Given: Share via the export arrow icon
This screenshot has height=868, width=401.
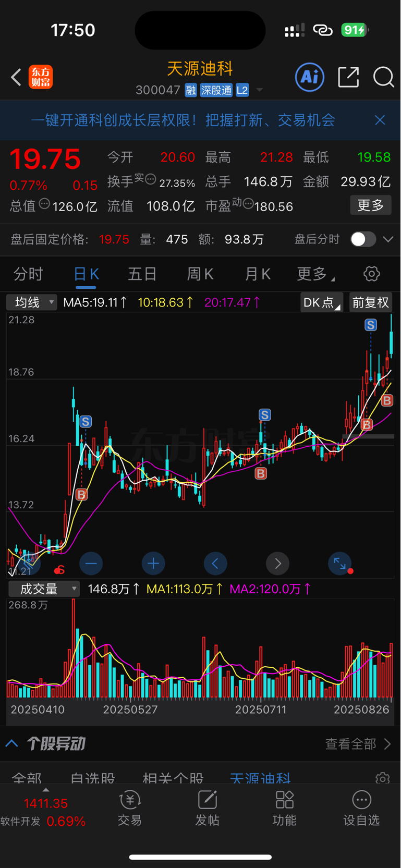Looking at the screenshot, I should point(348,77).
